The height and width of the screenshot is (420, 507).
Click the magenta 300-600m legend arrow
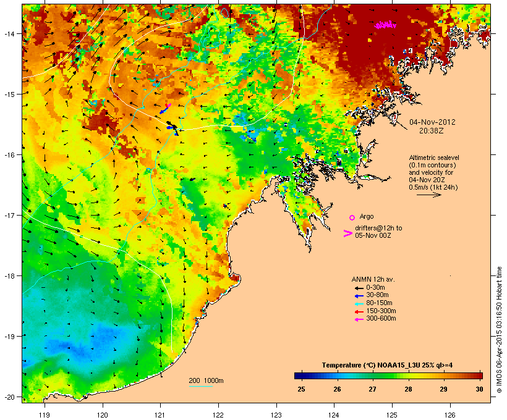click(x=359, y=319)
